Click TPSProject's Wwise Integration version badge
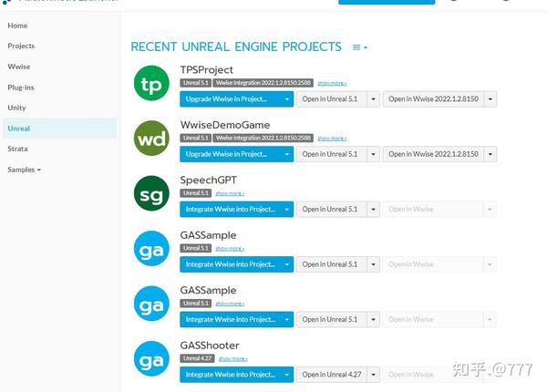This screenshot has height=392, width=547. point(263,83)
